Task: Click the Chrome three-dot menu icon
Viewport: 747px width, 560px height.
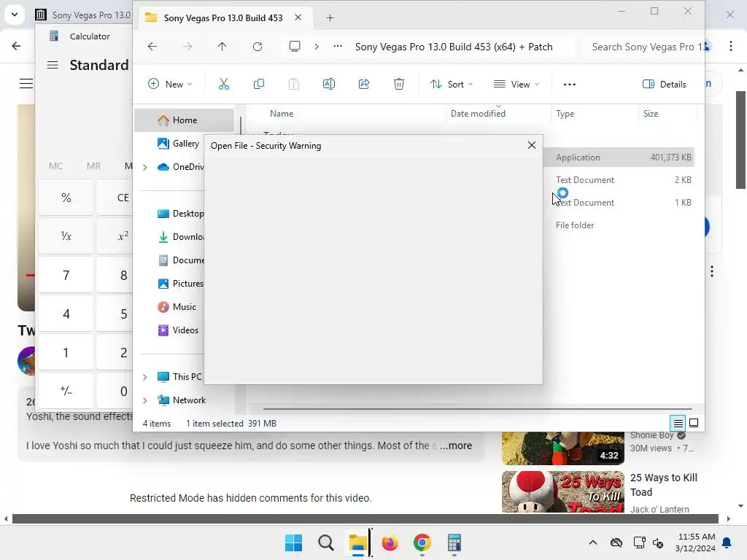Action: tap(731, 46)
